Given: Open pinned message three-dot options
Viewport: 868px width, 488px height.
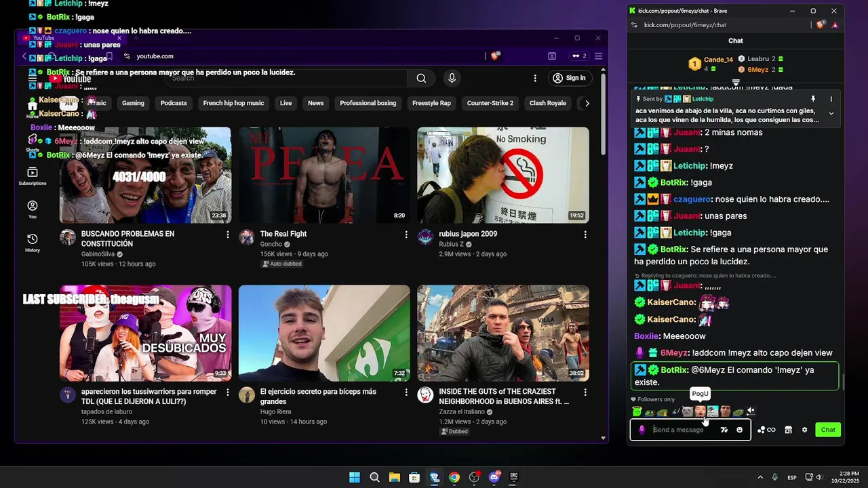Looking at the screenshot, I should pyautogui.click(x=831, y=99).
